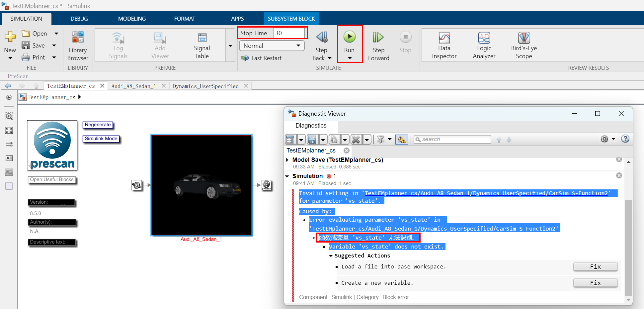Click the Open folder icon
Image resolution: width=644 pixels, height=309 pixels.
[26, 33]
